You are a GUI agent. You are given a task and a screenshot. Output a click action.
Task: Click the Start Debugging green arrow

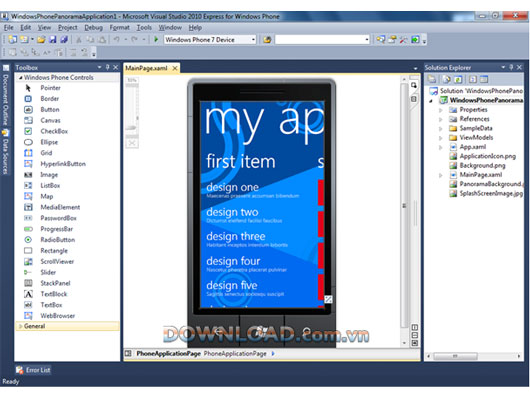(x=156, y=40)
